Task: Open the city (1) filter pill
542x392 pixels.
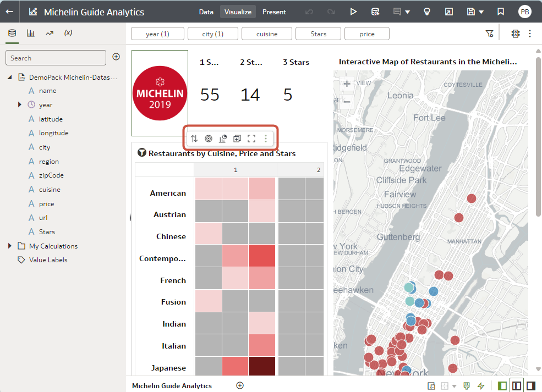Action: [212, 34]
